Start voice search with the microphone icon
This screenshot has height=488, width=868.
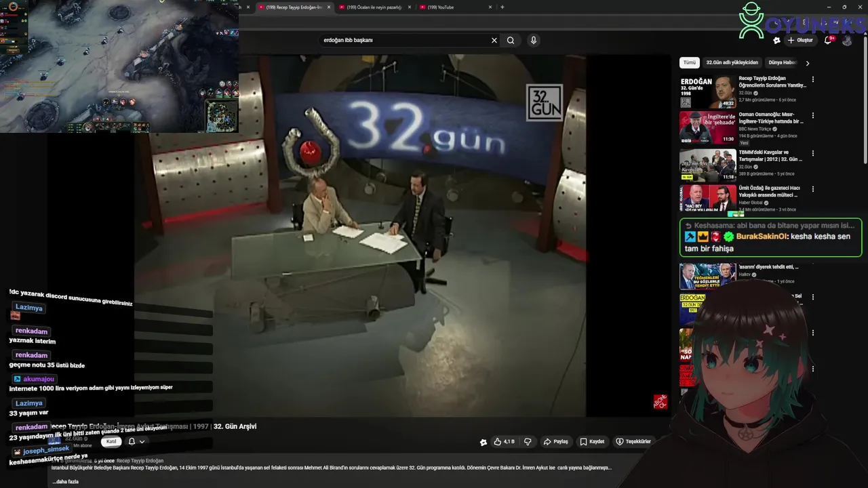[x=534, y=40]
